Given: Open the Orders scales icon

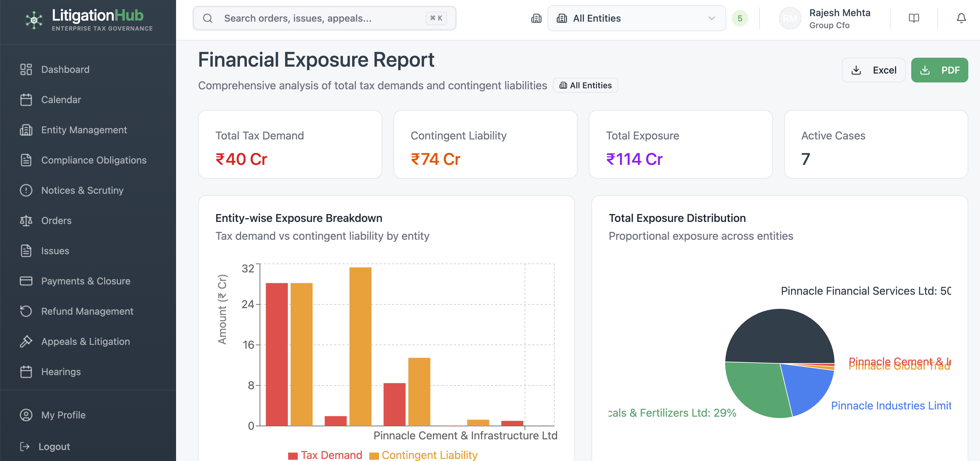Looking at the screenshot, I should click(26, 221).
